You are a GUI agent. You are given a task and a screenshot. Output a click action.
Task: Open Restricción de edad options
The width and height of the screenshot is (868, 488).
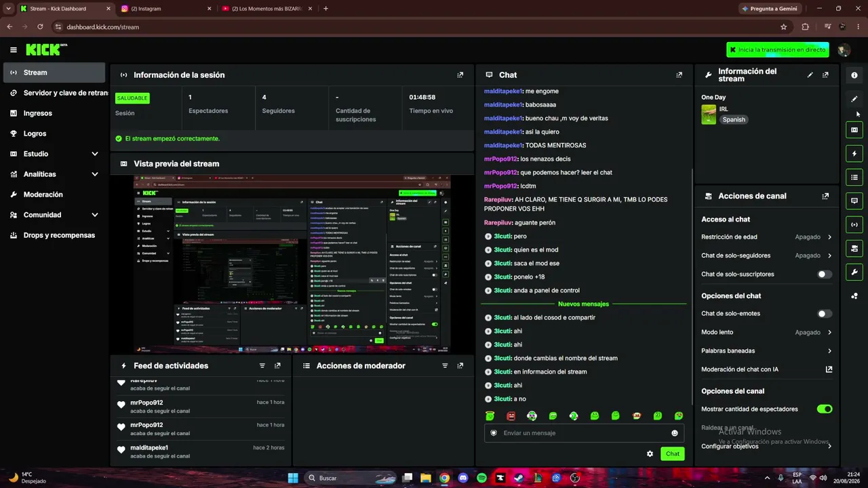pyautogui.click(x=766, y=237)
